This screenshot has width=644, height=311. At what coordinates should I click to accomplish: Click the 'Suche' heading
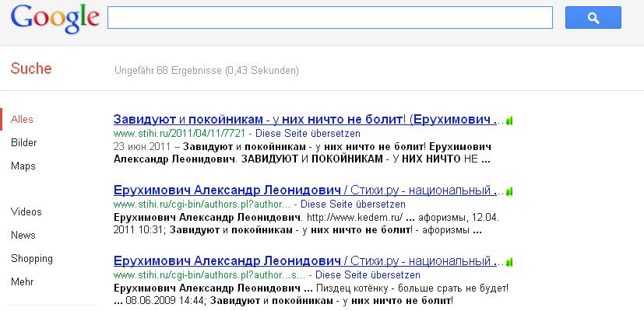click(31, 68)
